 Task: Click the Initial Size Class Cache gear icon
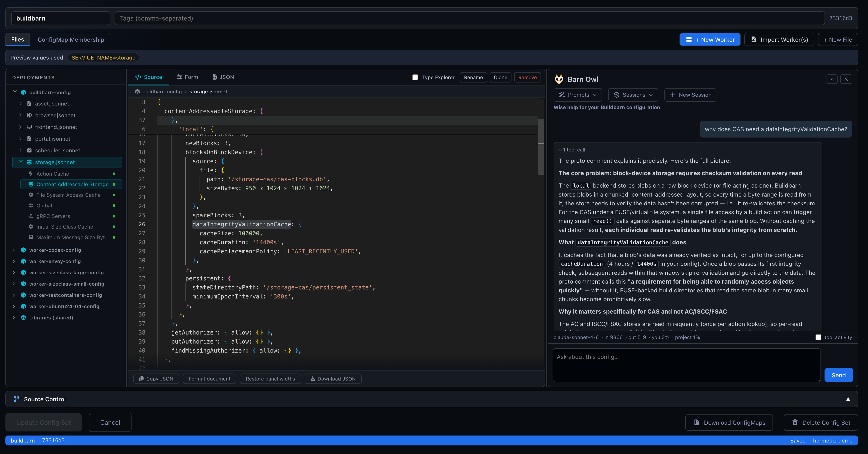point(31,227)
